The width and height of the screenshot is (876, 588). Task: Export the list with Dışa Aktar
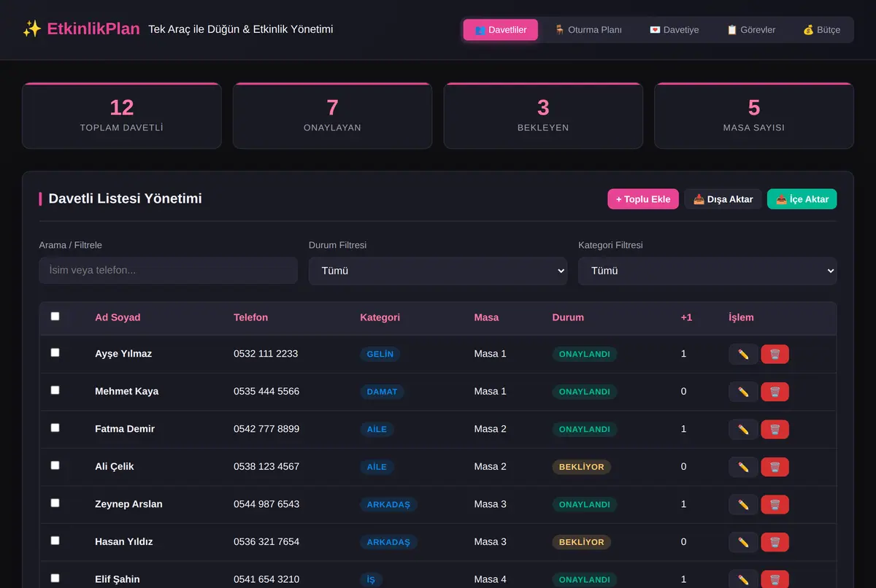tap(723, 199)
